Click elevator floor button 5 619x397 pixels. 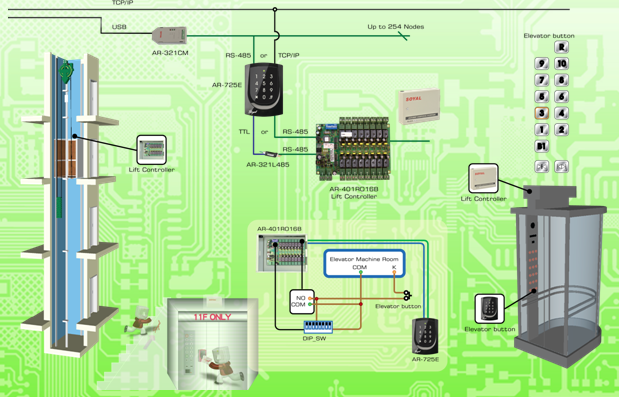coord(542,97)
